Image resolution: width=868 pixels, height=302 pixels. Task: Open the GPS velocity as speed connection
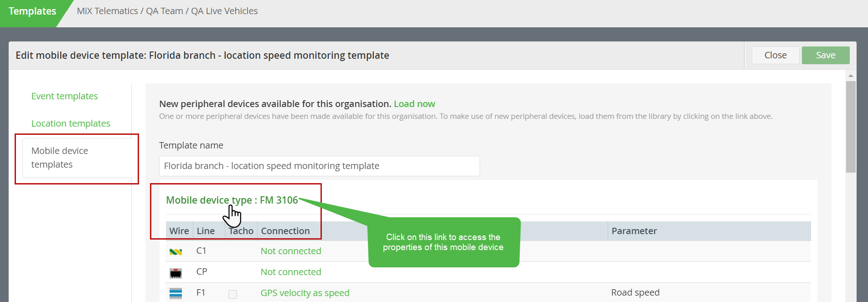tap(305, 293)
